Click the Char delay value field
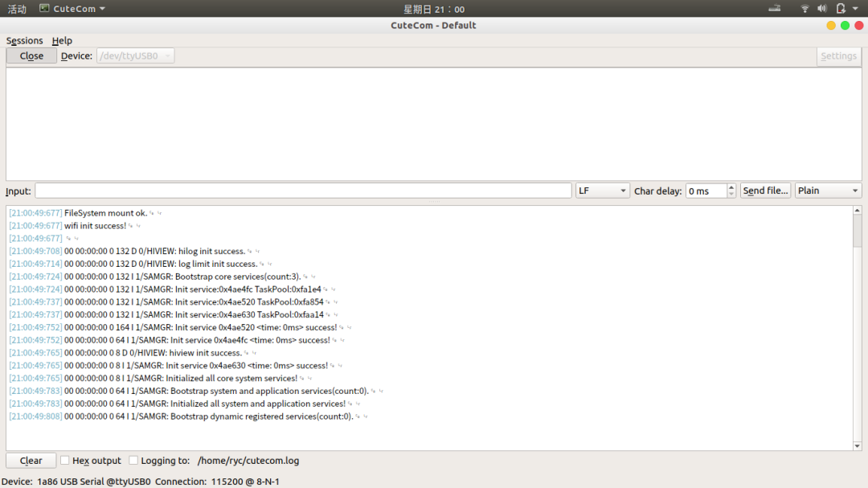Viewport: 868px width, 488px height. point(706,191)
